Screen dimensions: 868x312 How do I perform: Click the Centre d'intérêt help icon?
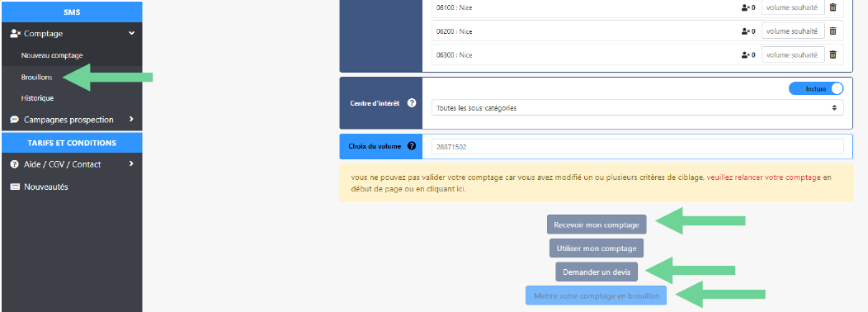tap(411, 103)
